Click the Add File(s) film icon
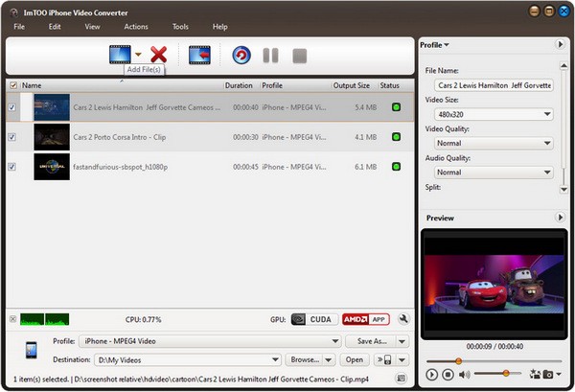The image size is (575, 392). (x=119, y=55)
